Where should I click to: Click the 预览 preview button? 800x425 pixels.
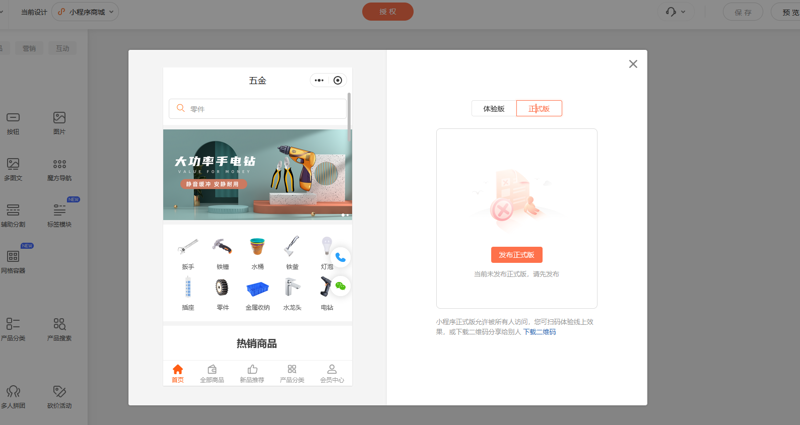[786, 12]
